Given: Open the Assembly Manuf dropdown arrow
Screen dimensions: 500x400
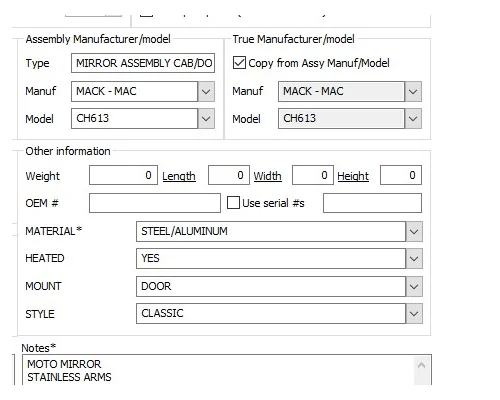Looking at the screenshot, I should [x=206, y=91].
